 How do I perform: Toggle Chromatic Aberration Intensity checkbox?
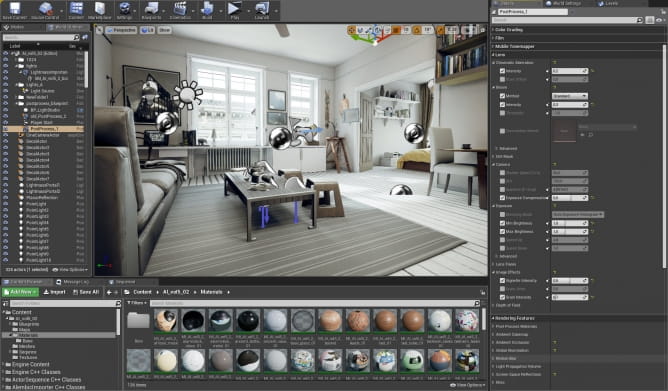tap(502, 71)
